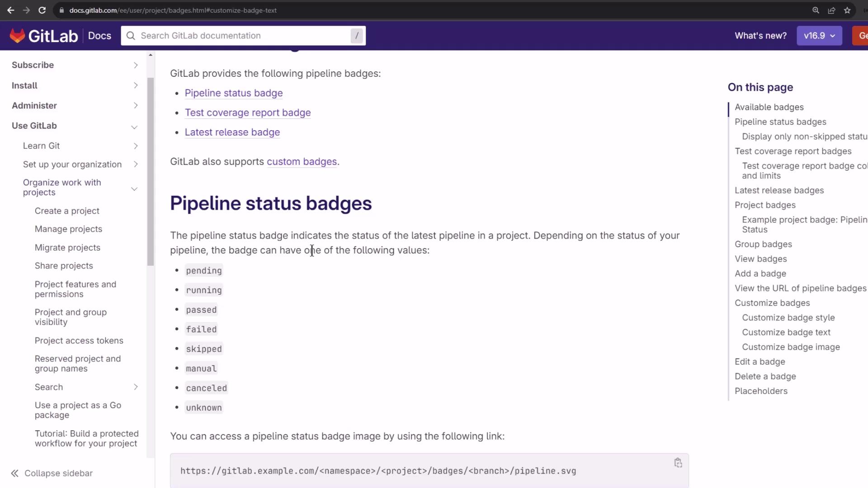Click the share page icon in address bar
This screenshot has width=868, height=488.
click(831, 10)
